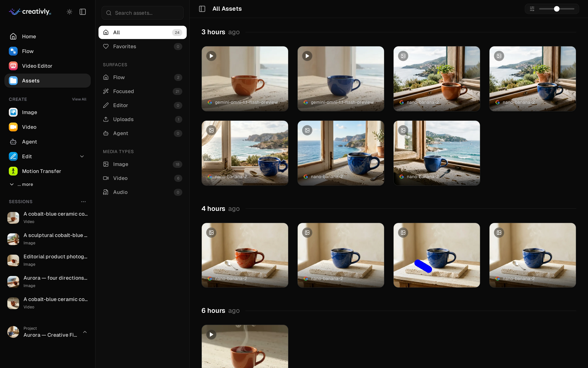588x368 pixels.
Task: Open orange cup coastal window nano-banana-2 image
Action: pyautogui.click(x=437, y=79)
